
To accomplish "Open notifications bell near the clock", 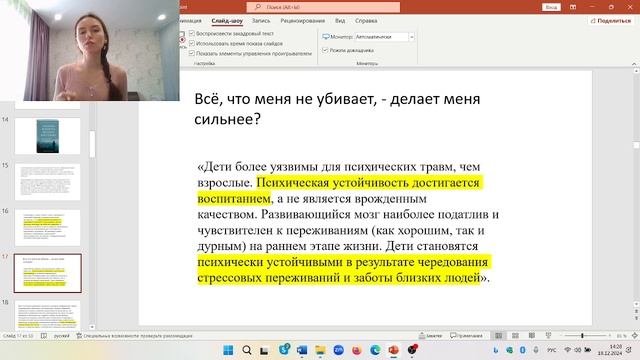I will (629, 350).
